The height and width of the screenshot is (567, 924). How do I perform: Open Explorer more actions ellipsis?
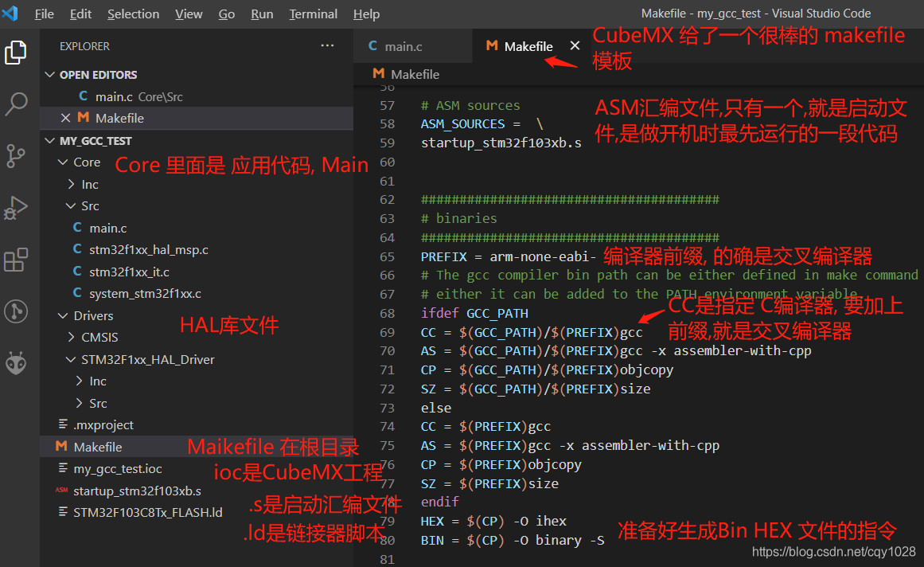tap(327, 45)
